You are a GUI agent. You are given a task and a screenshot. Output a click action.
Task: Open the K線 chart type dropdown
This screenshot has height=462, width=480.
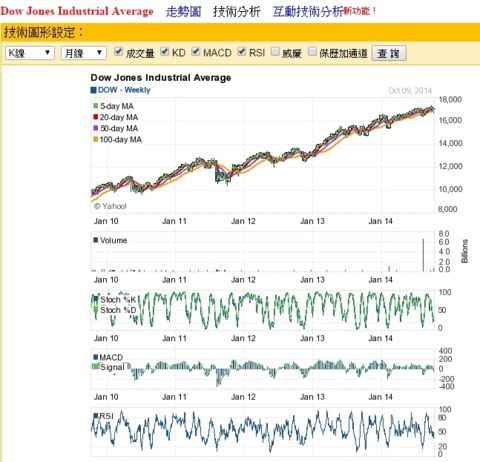pos(30,53)
